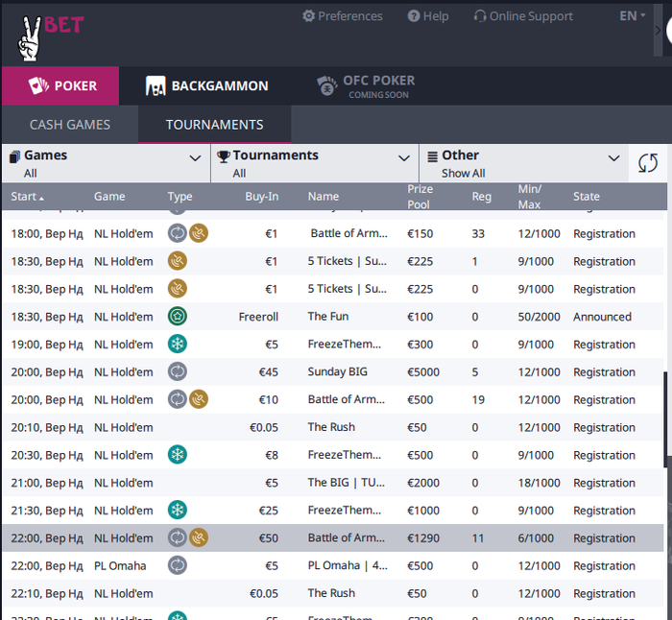Image resolution: width=672 pixels, height=620 pixels.
Task: Expand the Games filter dropdown
Action: point(106,163)
